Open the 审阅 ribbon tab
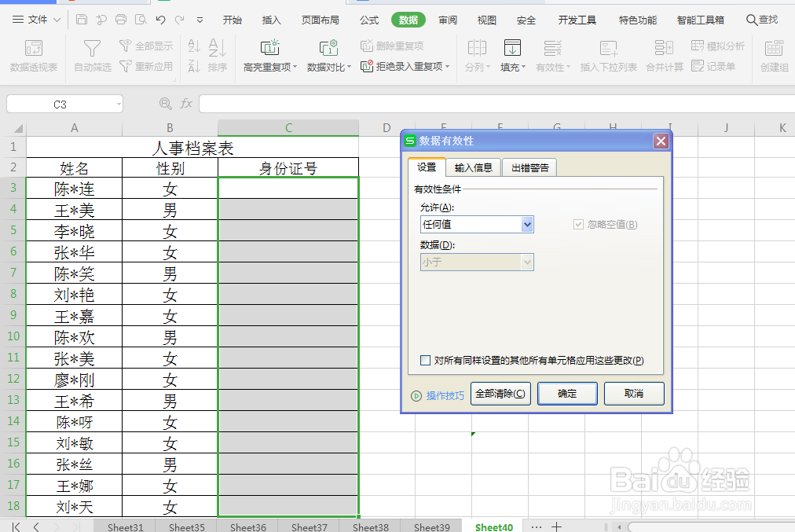Viewport: 795px width, 532px height. (447, 20)
